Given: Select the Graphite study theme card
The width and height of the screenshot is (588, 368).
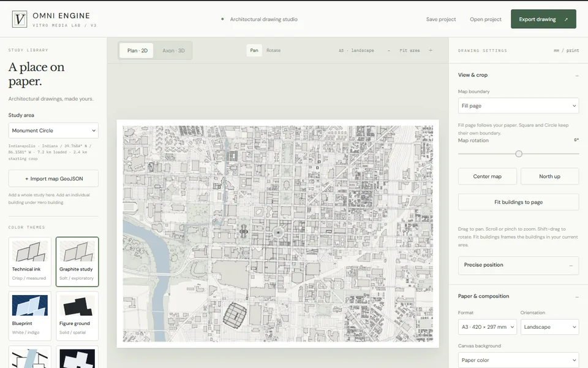Looking at the screenshot, I should pos(77,262).
